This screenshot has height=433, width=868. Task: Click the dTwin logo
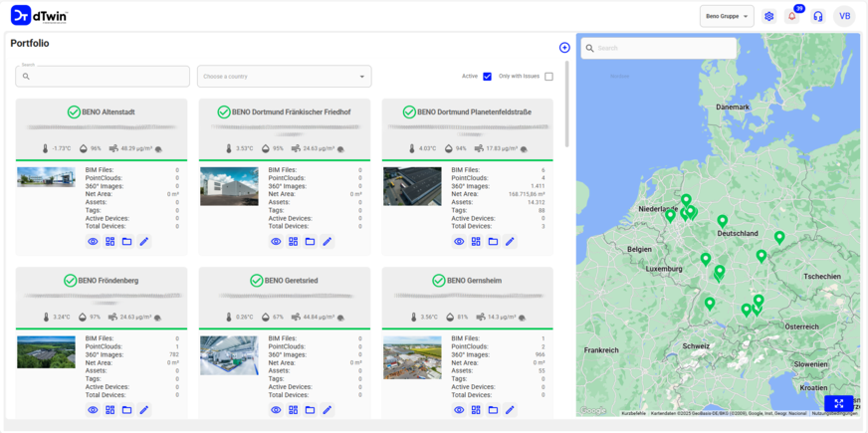click(x=40, y=16)
